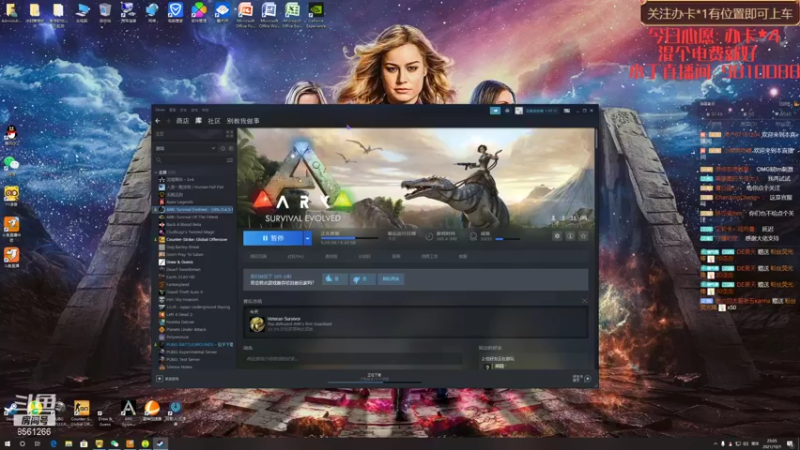Click the Steam announcements icon in the title bar
Screen dimensions: 800x450
[x=495, y=110]
